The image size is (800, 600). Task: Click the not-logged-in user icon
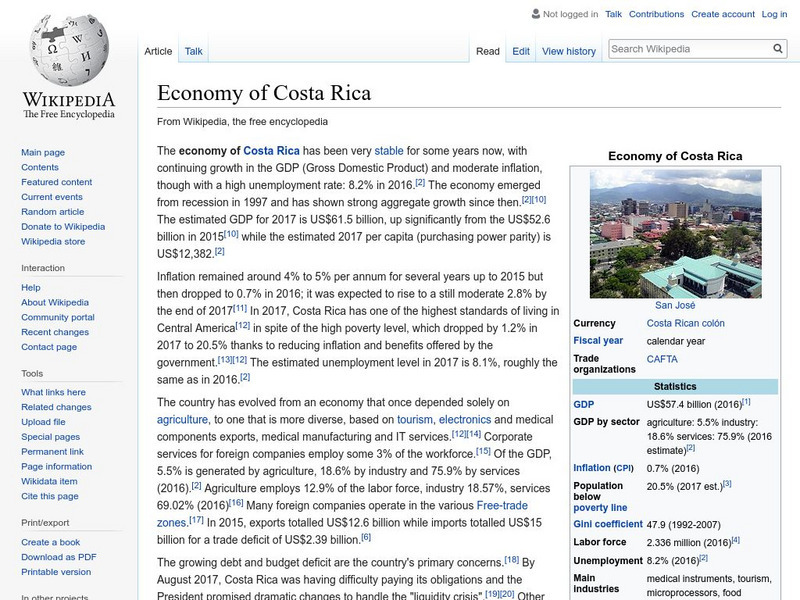coord(536,14)
